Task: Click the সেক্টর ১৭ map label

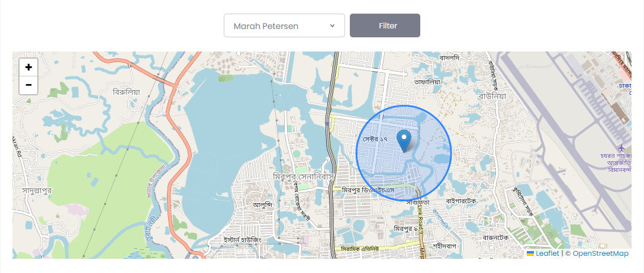Action: (x=375, y=138)
